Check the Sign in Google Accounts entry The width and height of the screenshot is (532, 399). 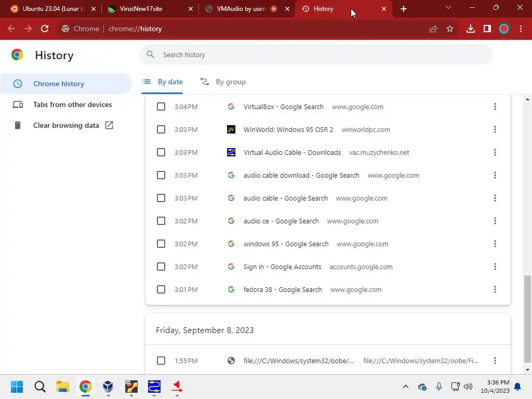[x=161, y=267]
